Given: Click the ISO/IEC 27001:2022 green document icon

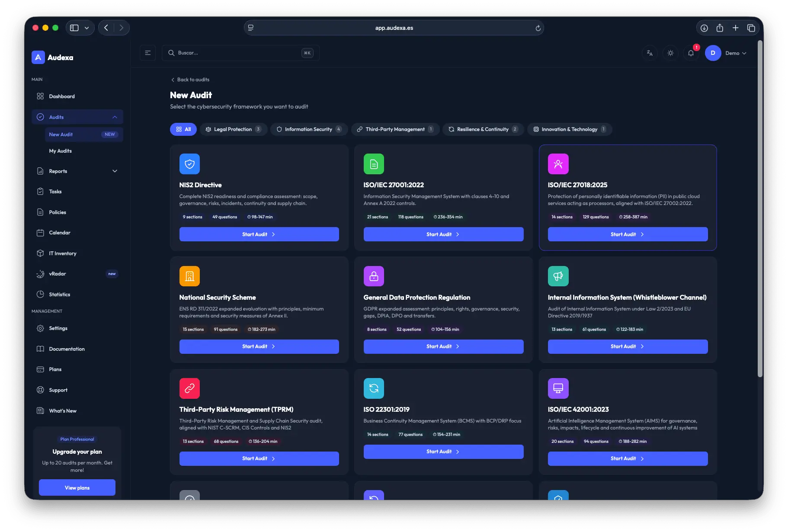Looking at the screenshot, I should (374, 164).
